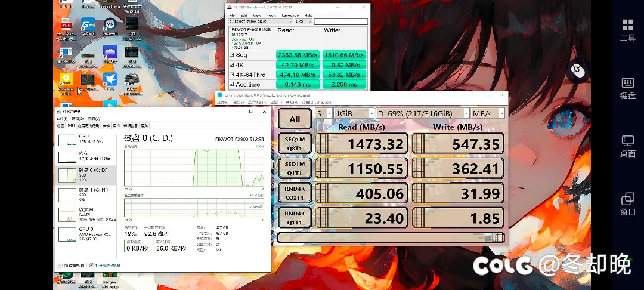Toggle the Acc.time checkbox in AS SSD
Screen dimensions: 644x290
(x=231, y=85)
